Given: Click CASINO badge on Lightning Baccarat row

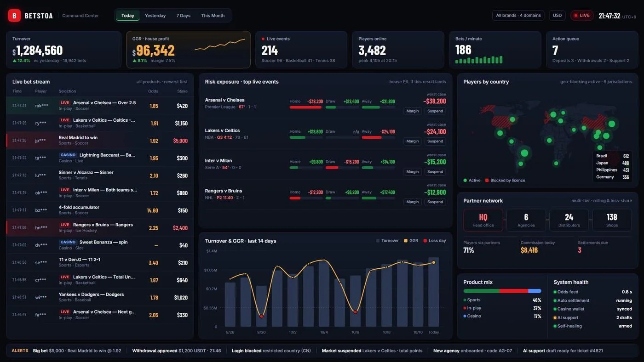Looking at the screenshot, I should click(68, 155).
